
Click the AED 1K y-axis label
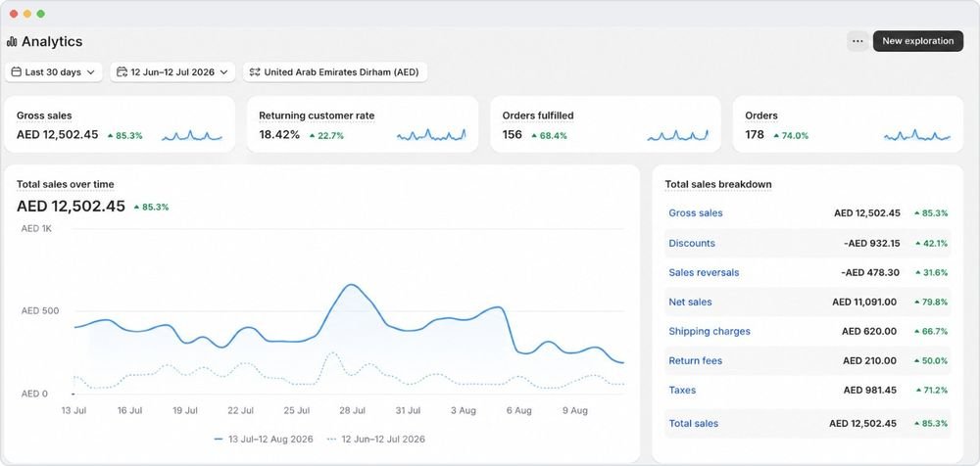point(36,229)
